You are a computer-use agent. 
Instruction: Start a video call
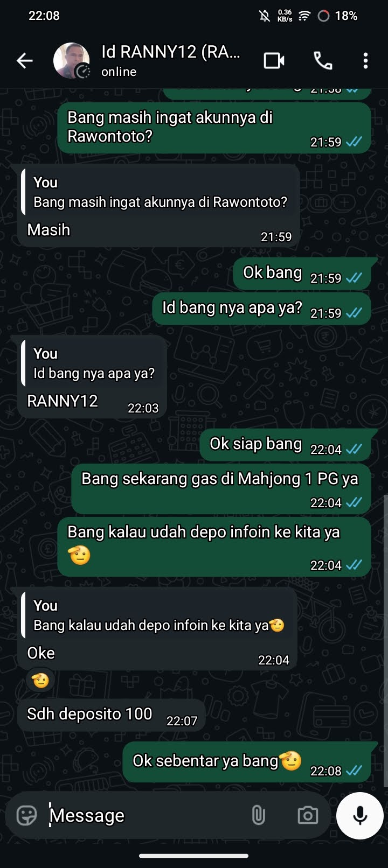click(x=274, y=61)
